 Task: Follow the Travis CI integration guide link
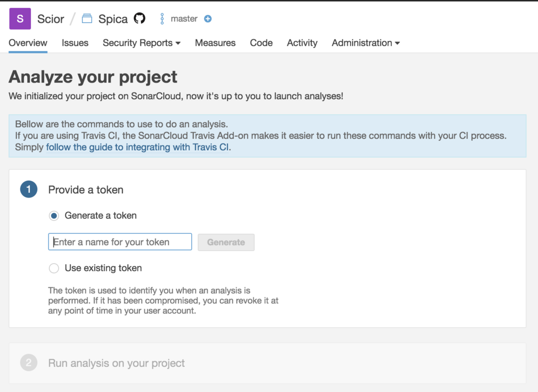(137, 147)
